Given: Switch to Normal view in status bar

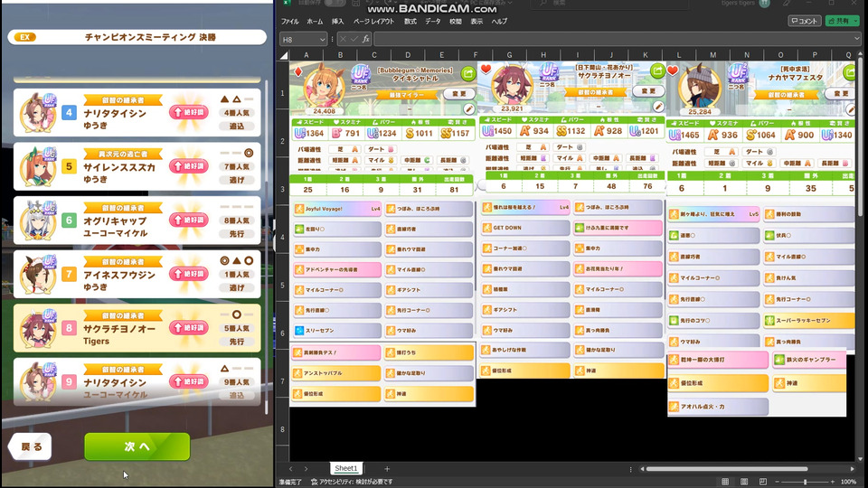Looking at the screenshot, I should click(x=725, y=482).
